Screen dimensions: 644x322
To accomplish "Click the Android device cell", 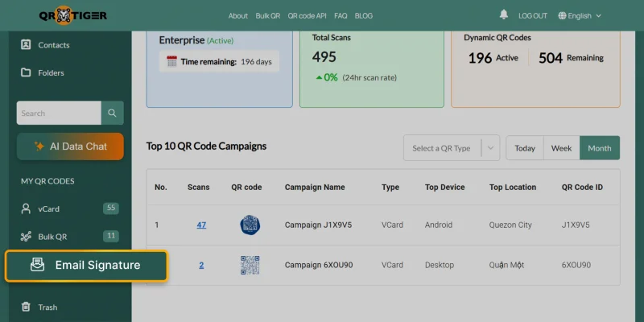I will (x=438, y=225).
